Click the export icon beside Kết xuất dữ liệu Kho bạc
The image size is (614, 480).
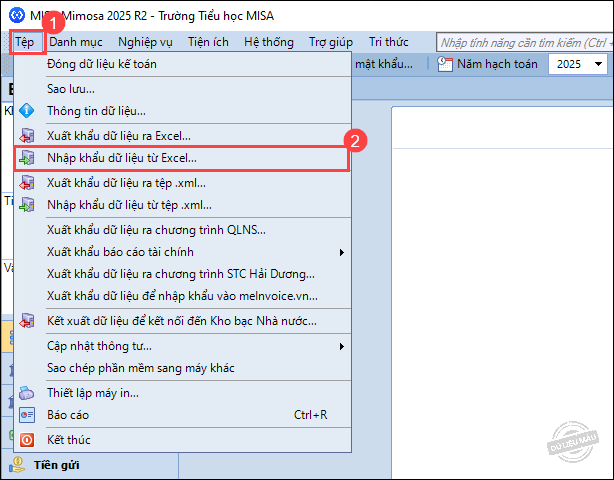[x=27, y=321]
